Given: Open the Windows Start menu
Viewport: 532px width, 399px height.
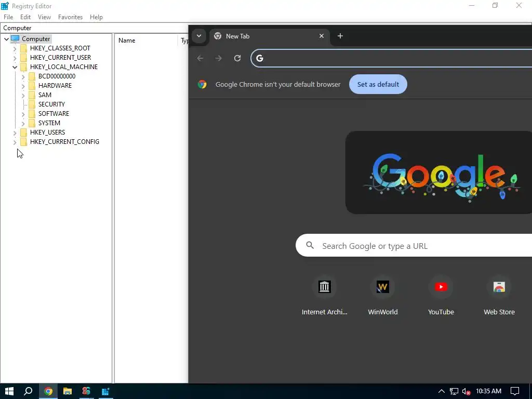Looking at the screenshot, I should click(9, 391).
